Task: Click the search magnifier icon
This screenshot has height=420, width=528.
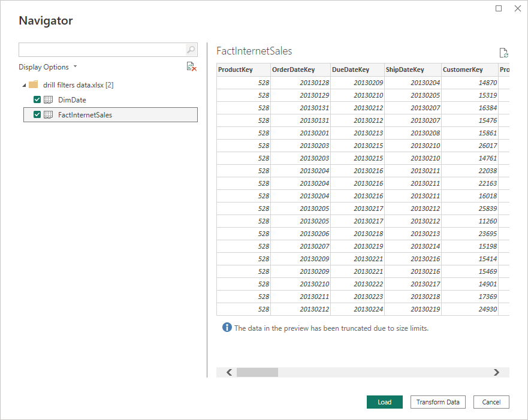Action: (191, 50)
